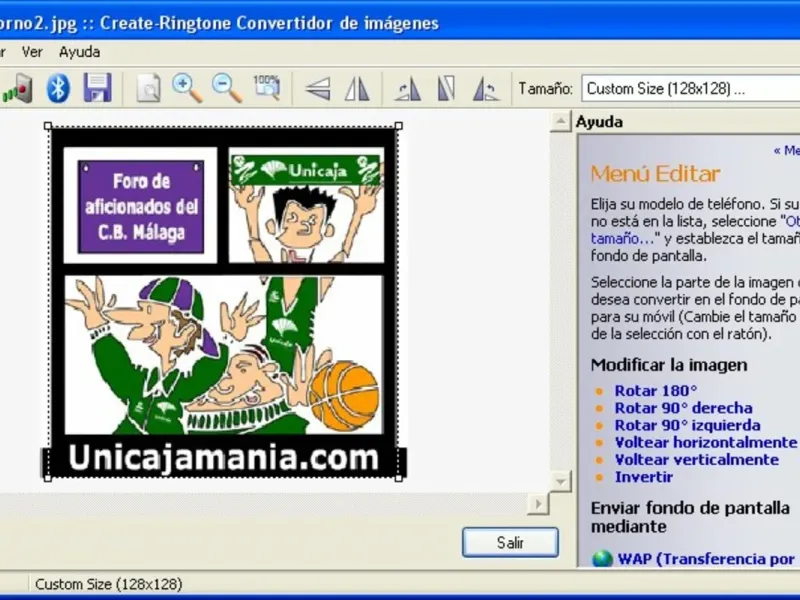Click Voltear verticalmente link
The image size is (800, 600).
click(696, 460)
